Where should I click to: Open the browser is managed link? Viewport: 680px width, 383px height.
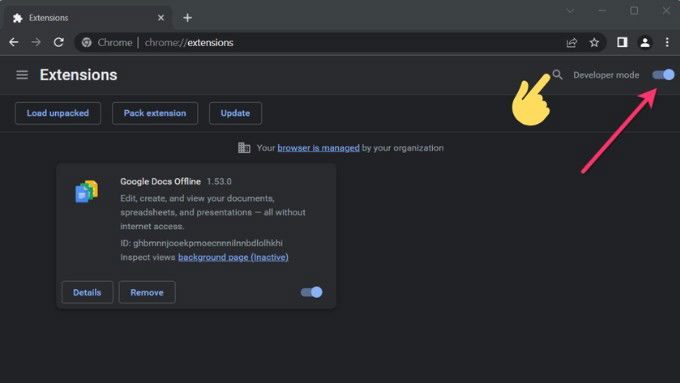point(318,148)
